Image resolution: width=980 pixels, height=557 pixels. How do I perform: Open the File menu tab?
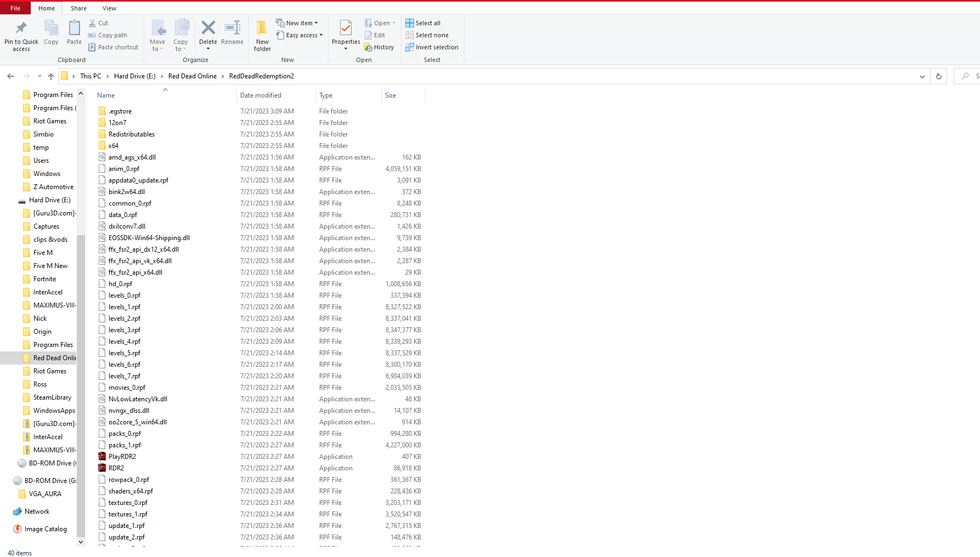click(x=15, y=8)
